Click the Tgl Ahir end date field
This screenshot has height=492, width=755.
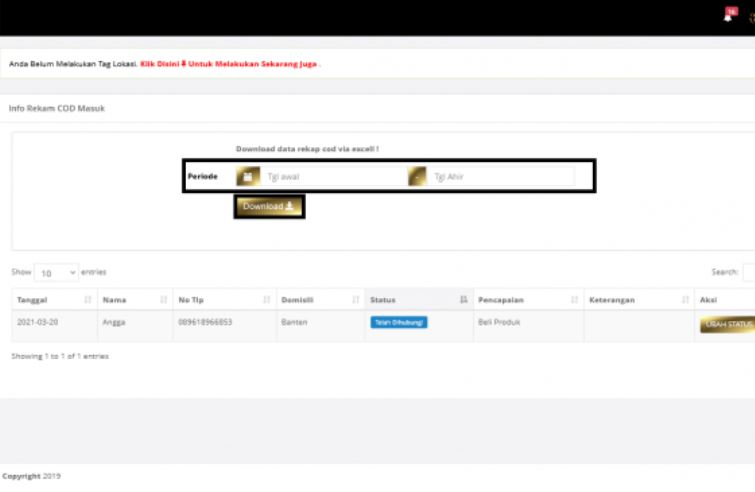[500, 176]
